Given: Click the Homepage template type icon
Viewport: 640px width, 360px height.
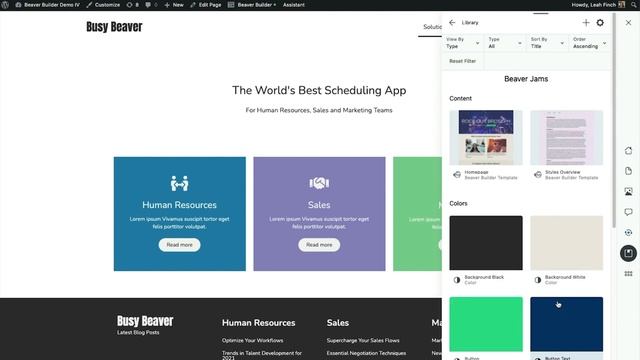Looking at the screenshot, I should (x=457, y=175).
